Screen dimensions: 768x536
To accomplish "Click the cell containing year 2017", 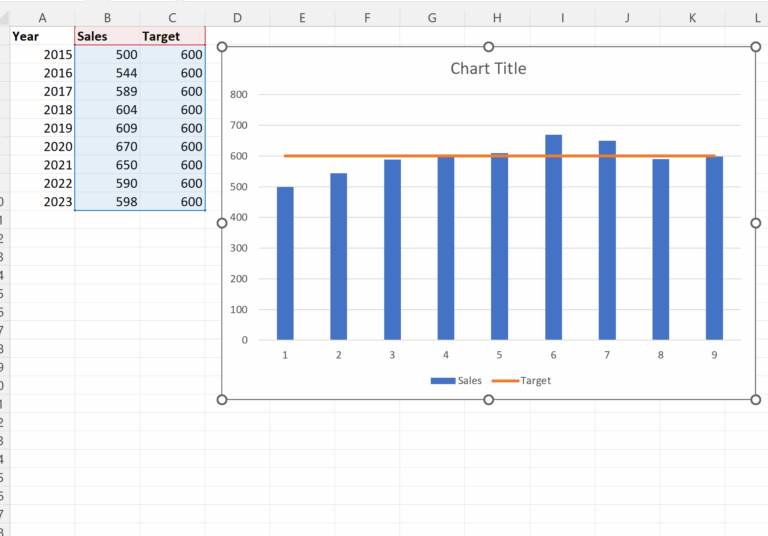I will pos(43,92).
